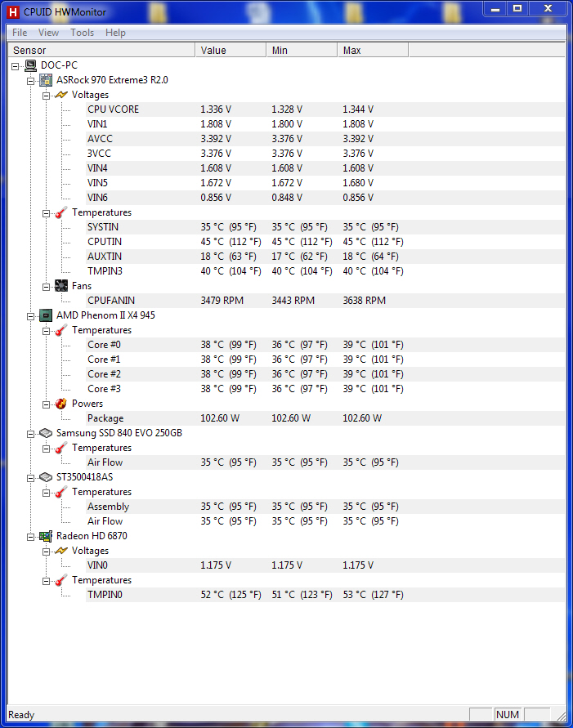
Task: Open the File menu
Action: click(20, 33)
